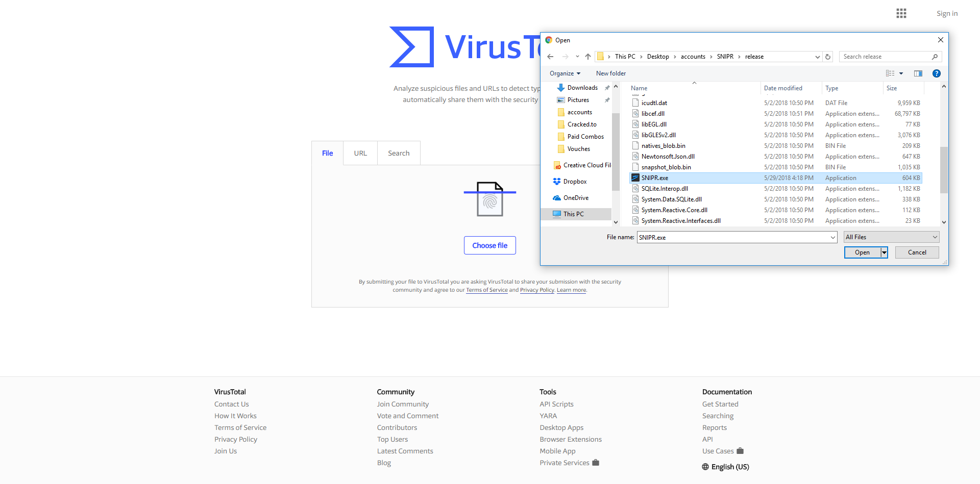Click the VirusTotal sigma logo
Viewport: 980px width, 484px height.
411,47
